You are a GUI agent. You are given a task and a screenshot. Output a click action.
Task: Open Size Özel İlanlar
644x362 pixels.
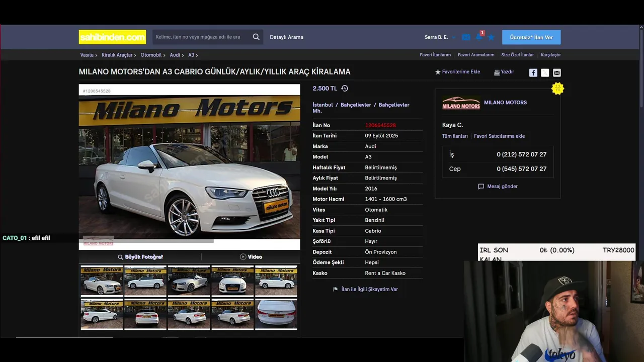518,55
